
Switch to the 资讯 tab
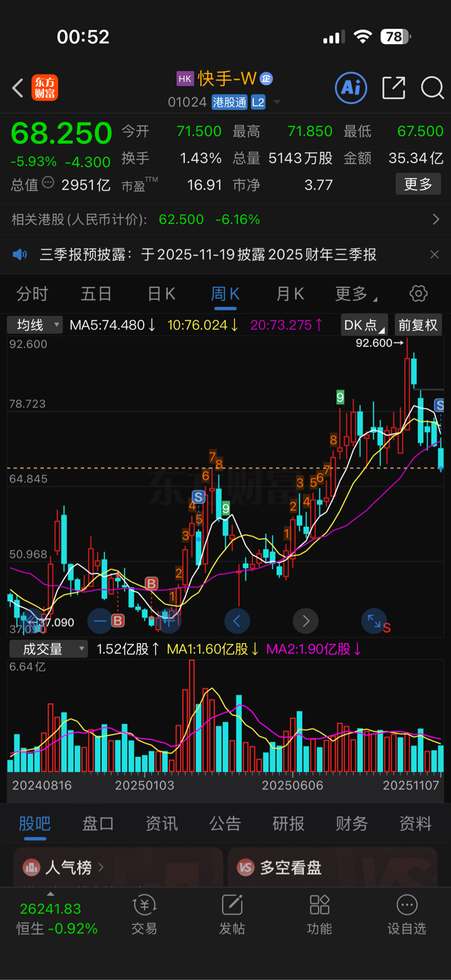pos(161,824)
